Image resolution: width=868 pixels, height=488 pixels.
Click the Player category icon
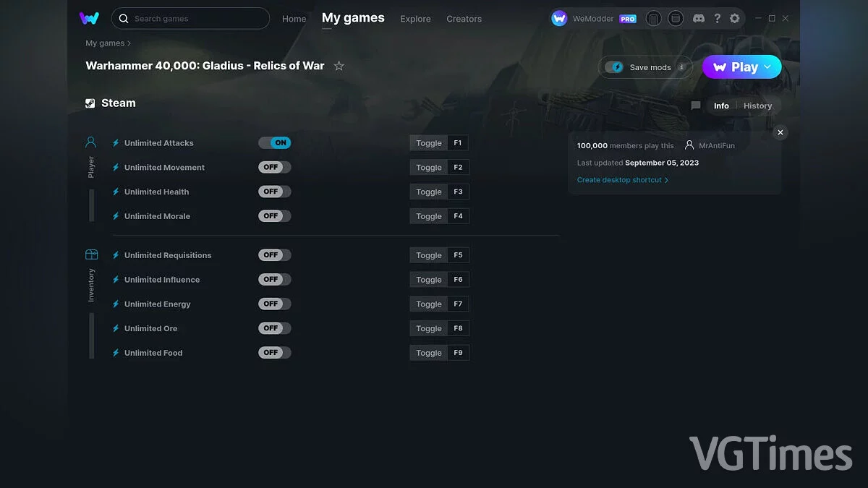(91, 142)
